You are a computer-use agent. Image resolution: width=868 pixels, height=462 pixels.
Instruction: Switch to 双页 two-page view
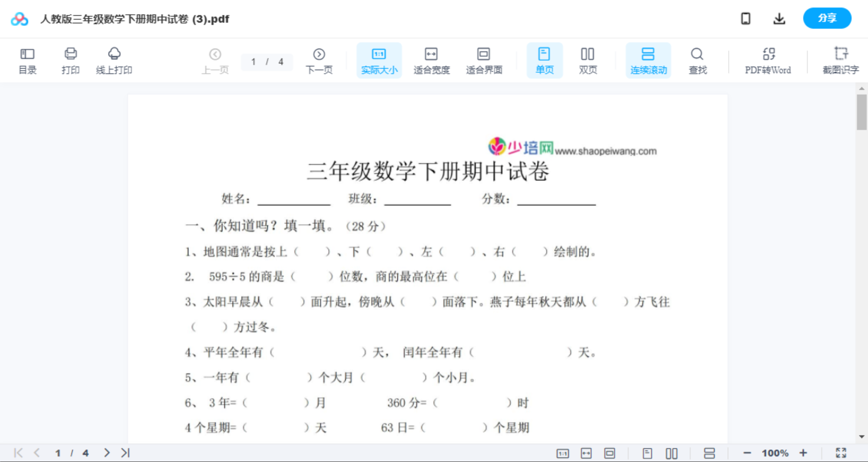(588, 60)
